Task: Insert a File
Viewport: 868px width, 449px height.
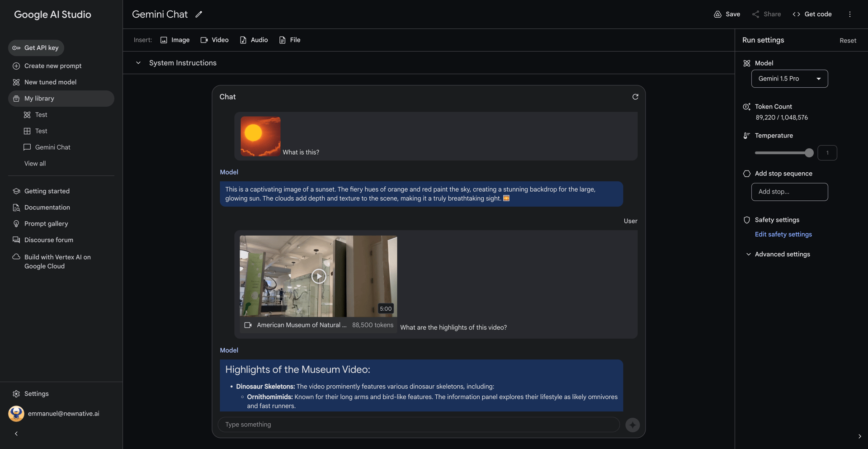Action: (x=290, y=40)
